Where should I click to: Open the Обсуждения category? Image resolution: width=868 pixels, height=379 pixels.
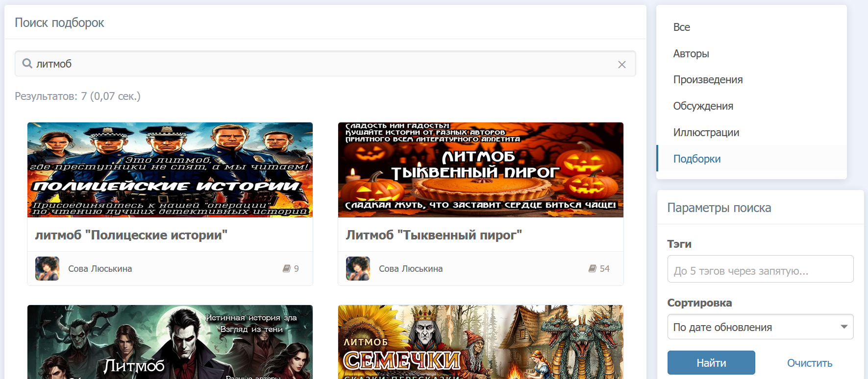click(x=703, y=106)
